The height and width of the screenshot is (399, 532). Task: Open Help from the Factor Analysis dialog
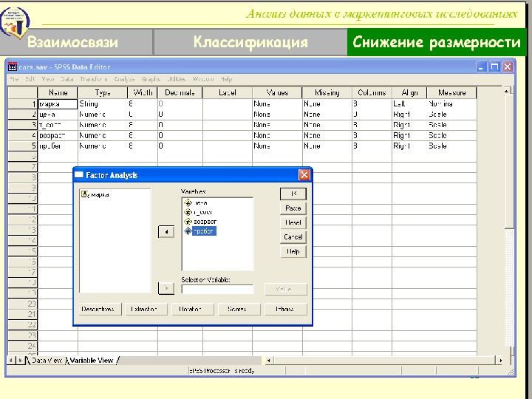[293, 251]
